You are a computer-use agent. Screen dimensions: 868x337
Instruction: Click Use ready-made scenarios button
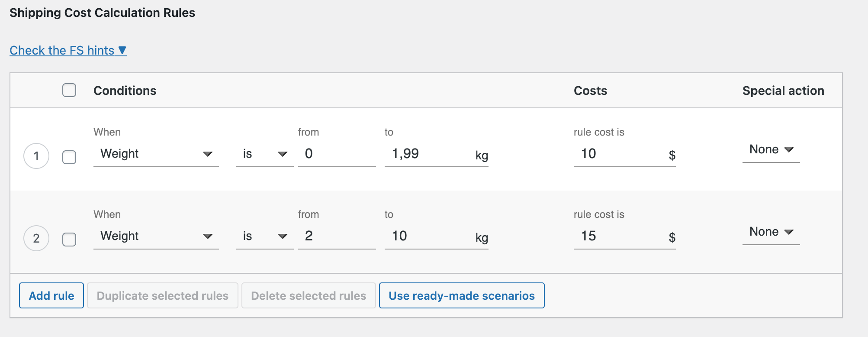461,296
